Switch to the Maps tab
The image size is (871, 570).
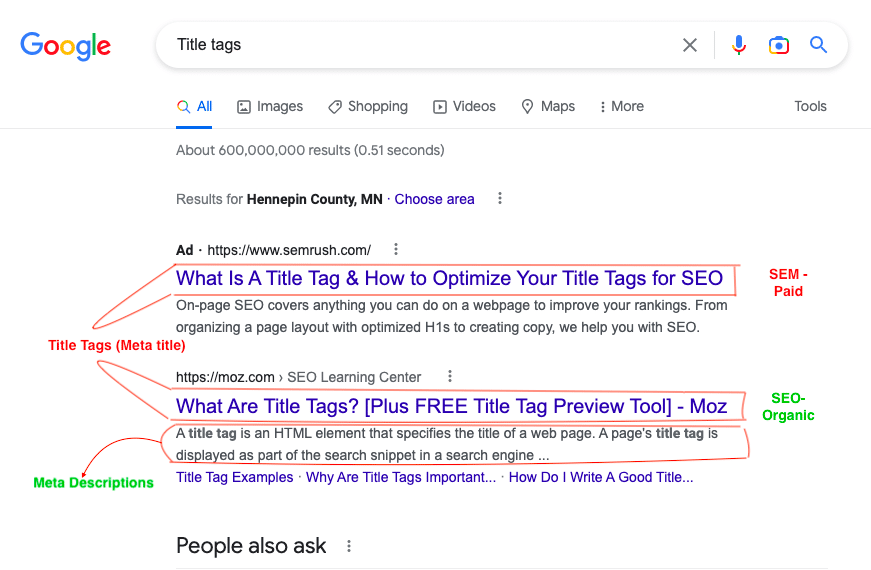[548, 106]
